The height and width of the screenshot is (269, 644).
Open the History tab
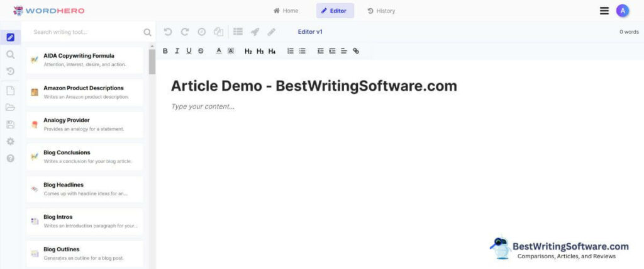(x=381, y=11)
